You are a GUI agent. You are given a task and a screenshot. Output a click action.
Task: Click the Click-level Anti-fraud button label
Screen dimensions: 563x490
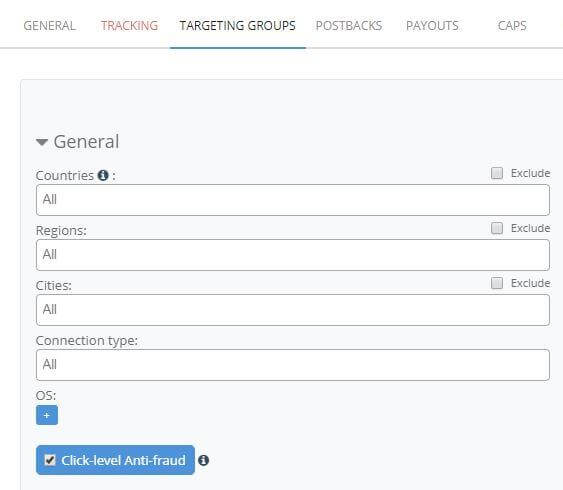(x=123, y=460)
